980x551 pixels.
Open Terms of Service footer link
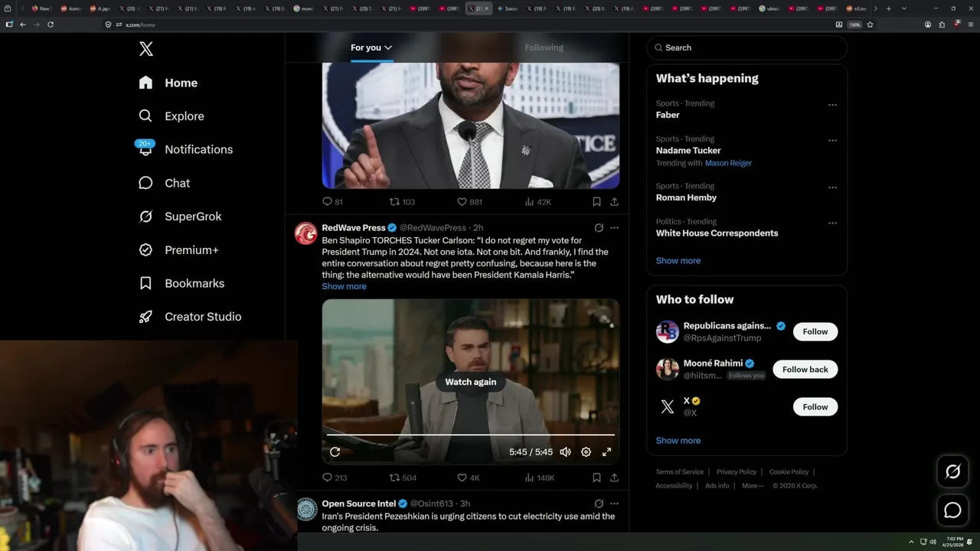point(679,472)
